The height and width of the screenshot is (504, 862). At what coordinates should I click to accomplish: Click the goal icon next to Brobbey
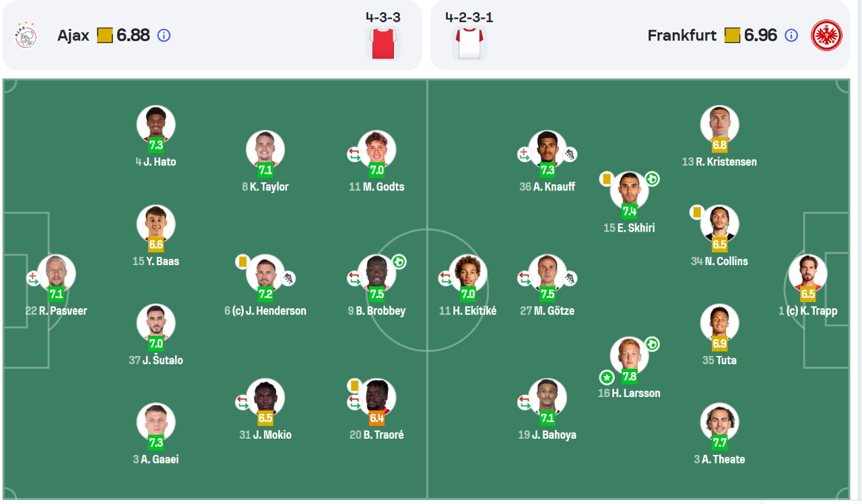tap(399, 262)
